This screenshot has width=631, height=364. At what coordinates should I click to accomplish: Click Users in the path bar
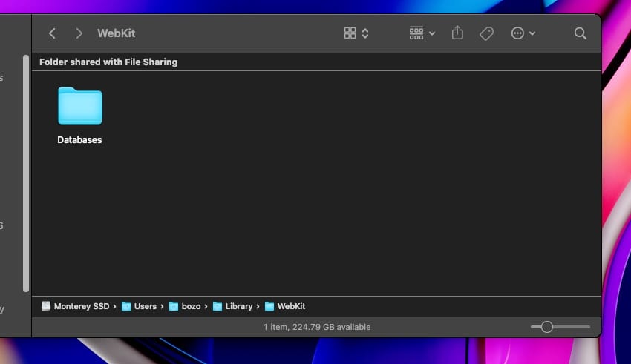click(x=140, y=306)
